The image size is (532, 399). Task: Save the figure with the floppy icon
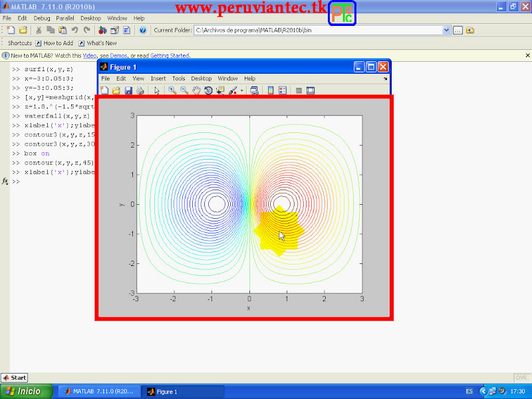tap(128, 90)
